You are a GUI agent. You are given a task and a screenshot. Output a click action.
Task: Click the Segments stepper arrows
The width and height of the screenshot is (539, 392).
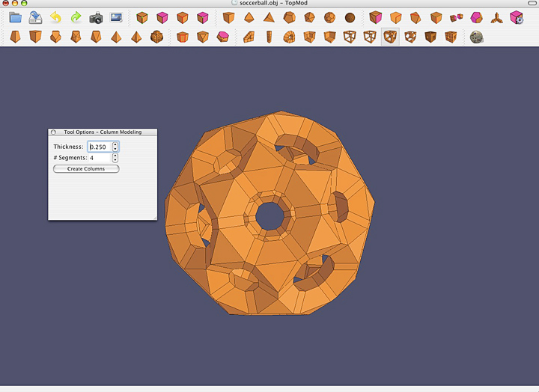(x=115, y=158)
